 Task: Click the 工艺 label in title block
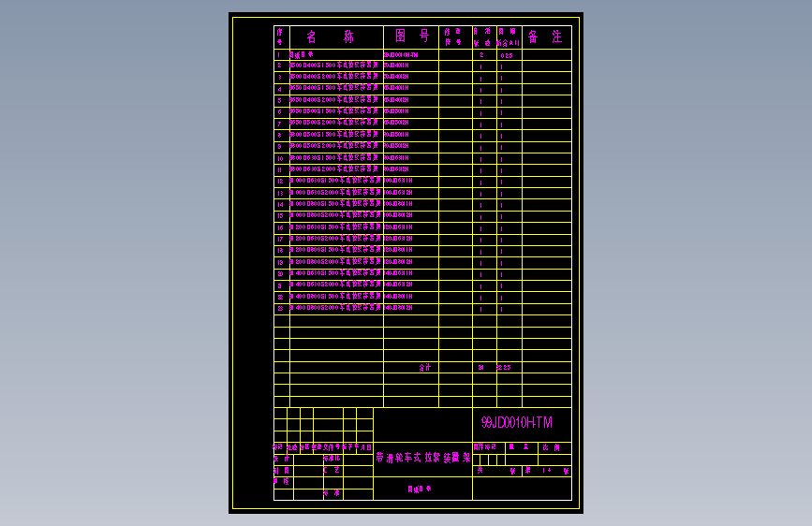click(332, 470)
